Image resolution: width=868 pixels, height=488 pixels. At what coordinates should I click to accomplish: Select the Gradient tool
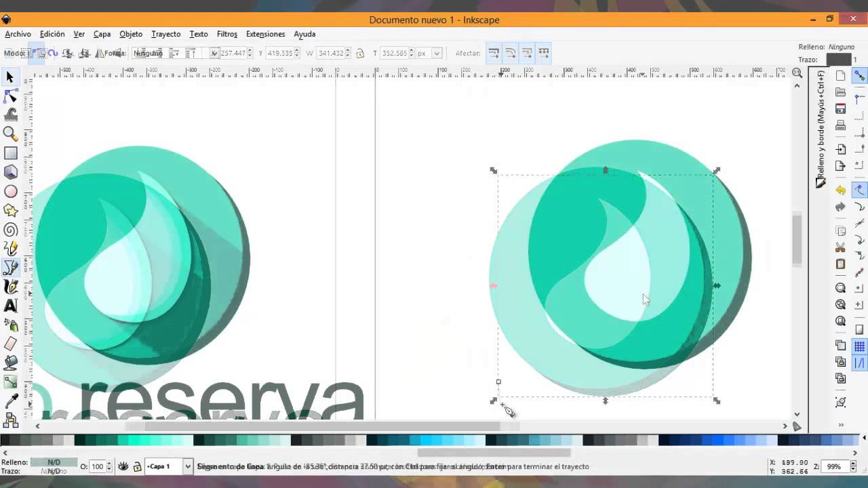point(10,382)
